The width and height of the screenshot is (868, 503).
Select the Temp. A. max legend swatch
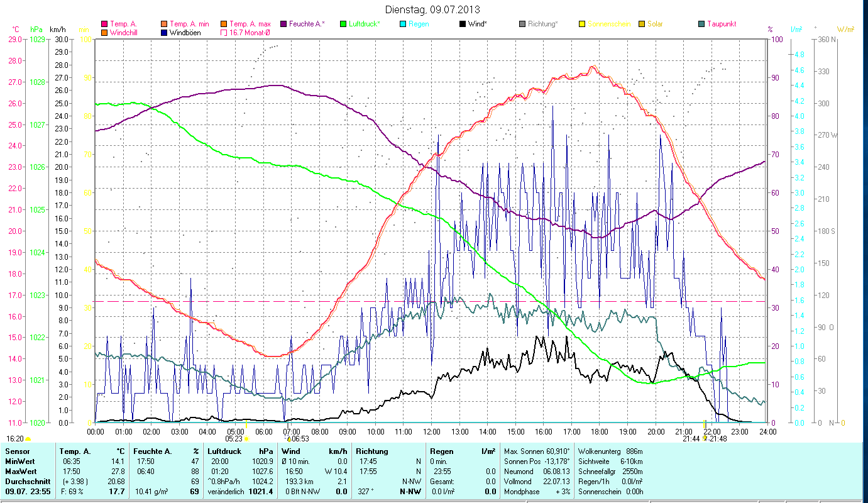(x=223, y=25)
